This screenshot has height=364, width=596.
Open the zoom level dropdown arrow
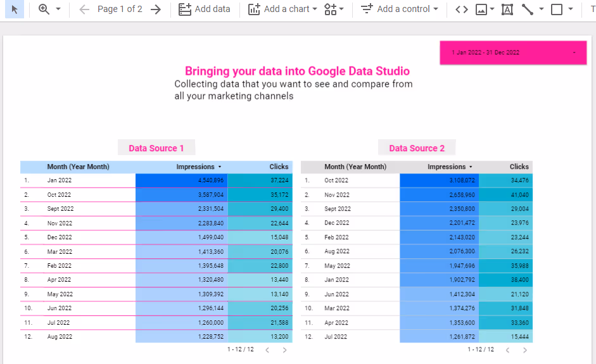pyautogui.click(x=58, y=9)
